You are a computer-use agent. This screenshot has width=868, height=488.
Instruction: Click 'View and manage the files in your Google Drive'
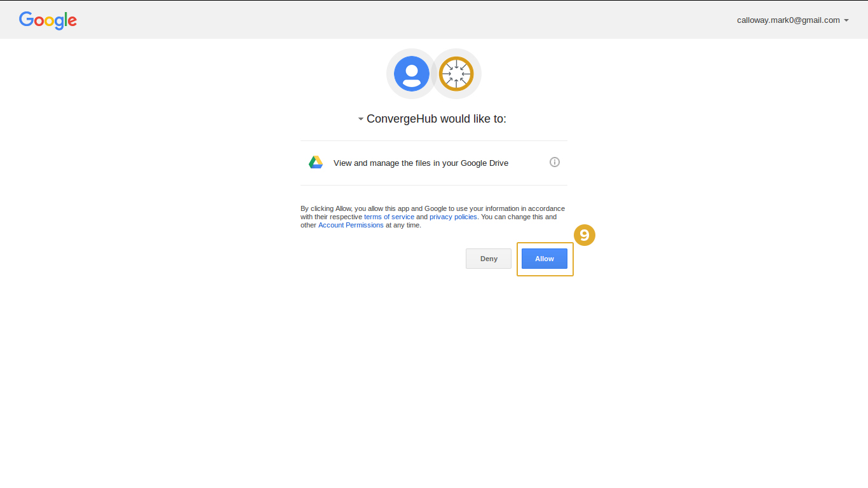421,163
